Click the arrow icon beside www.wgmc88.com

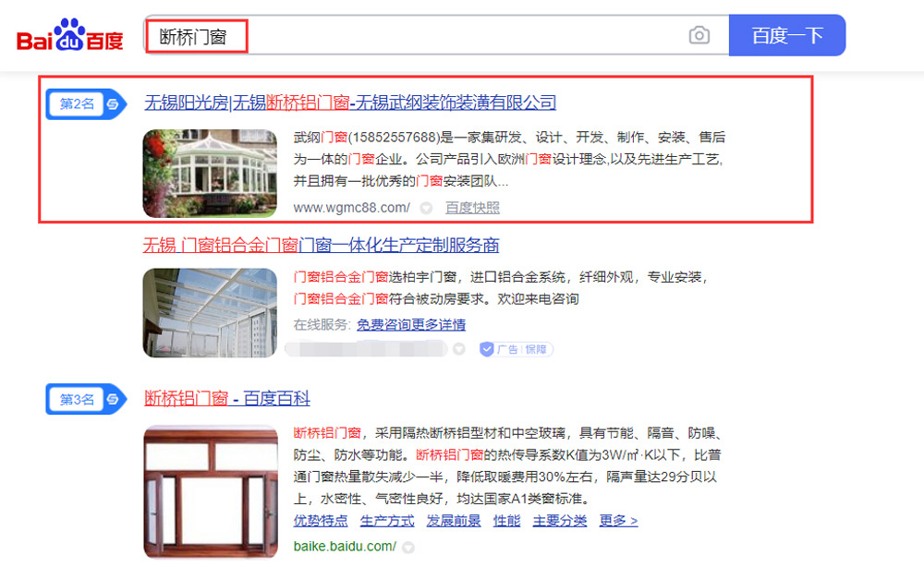(426, 208)
